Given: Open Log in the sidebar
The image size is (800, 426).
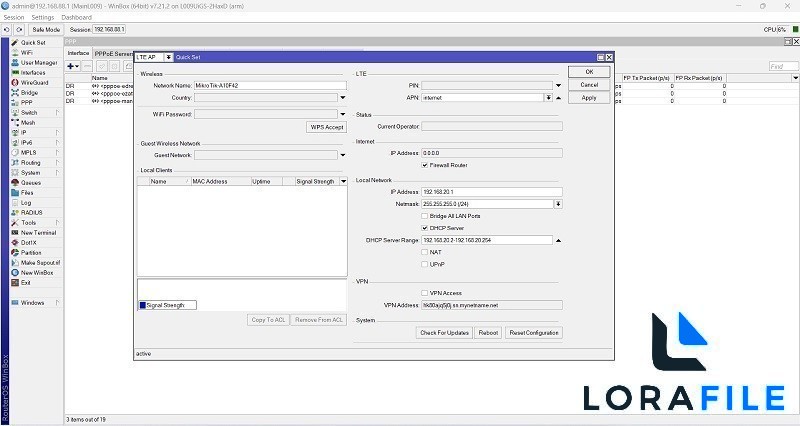Looking at the screenshot, I should pos(26,203).
